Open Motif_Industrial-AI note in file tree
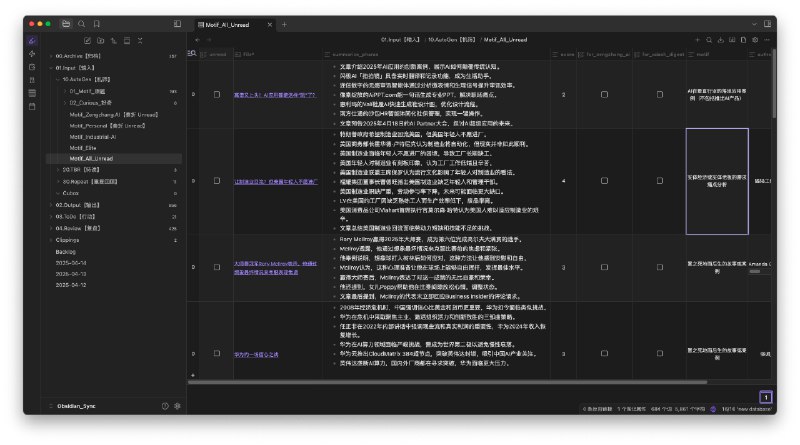 point(93,137)
